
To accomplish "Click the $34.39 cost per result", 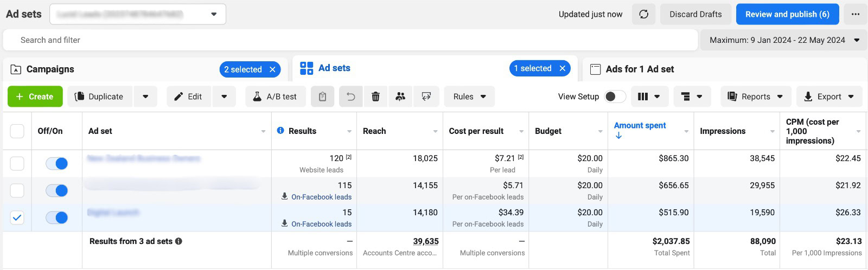I will [x=511, y=213].
